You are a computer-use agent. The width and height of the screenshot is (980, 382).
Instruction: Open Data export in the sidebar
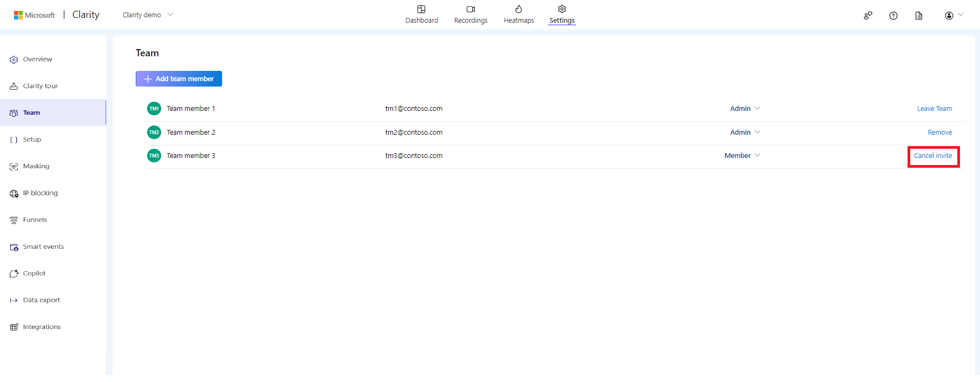53,300
